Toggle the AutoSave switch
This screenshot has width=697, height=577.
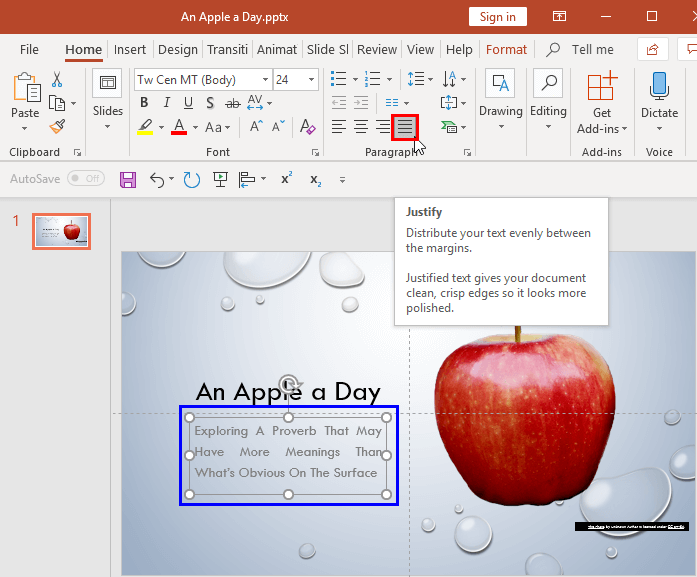pyautogui.click(x=86, y=179)
